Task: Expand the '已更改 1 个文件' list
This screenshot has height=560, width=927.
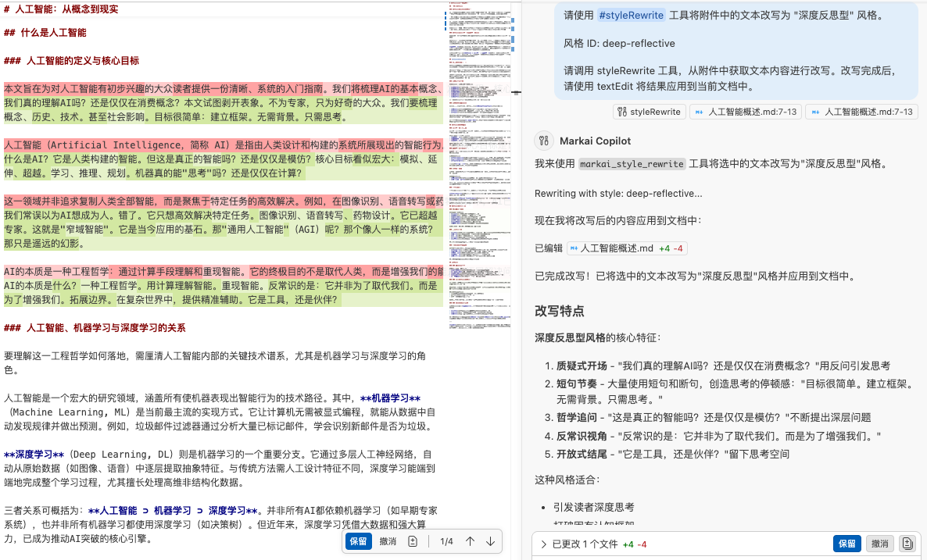Action: (543, 544)
